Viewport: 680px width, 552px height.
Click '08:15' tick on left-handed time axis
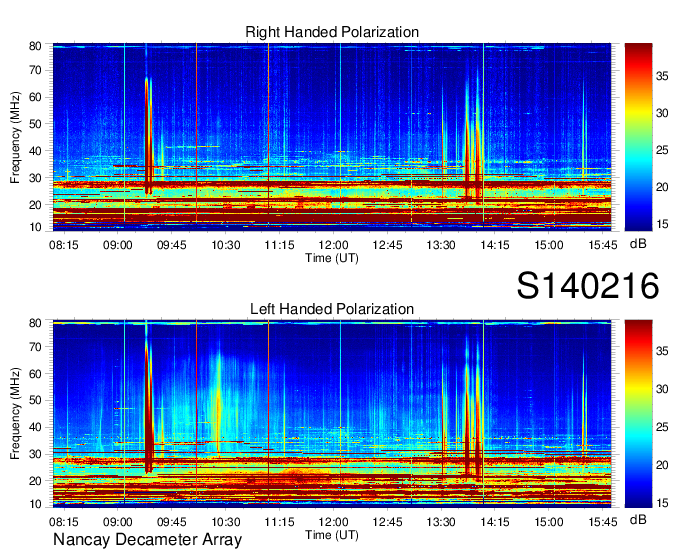pyautogui.click(x=64, y=521)
